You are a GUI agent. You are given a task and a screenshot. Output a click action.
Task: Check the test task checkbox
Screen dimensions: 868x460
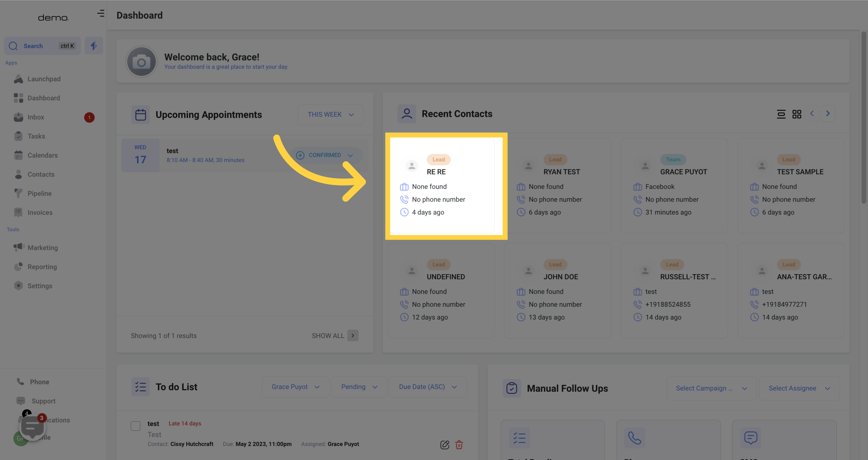[x=136, y=426]
